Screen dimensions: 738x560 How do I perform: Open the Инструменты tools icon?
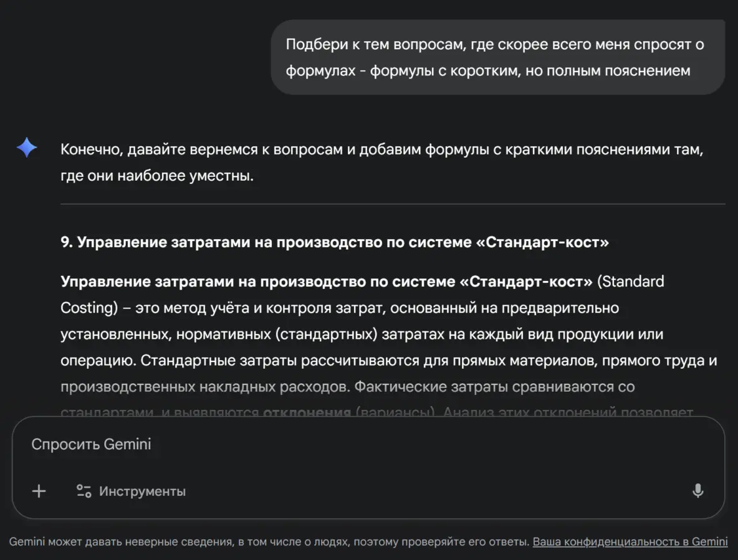click(84, 491)
